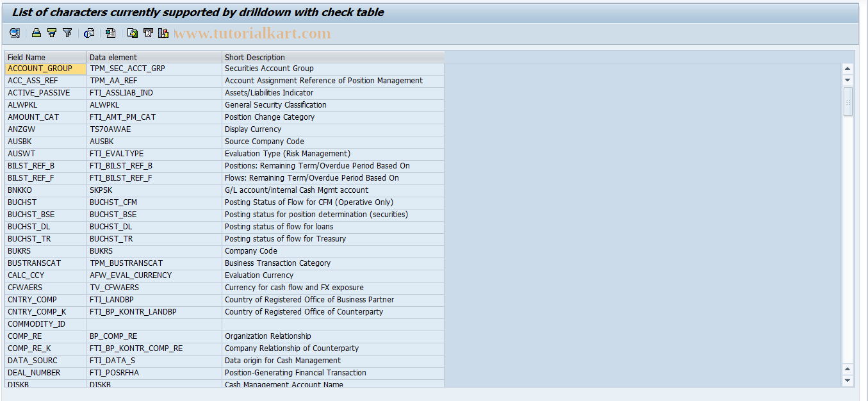Select description 'Organization Relationship'

(268, 336)
